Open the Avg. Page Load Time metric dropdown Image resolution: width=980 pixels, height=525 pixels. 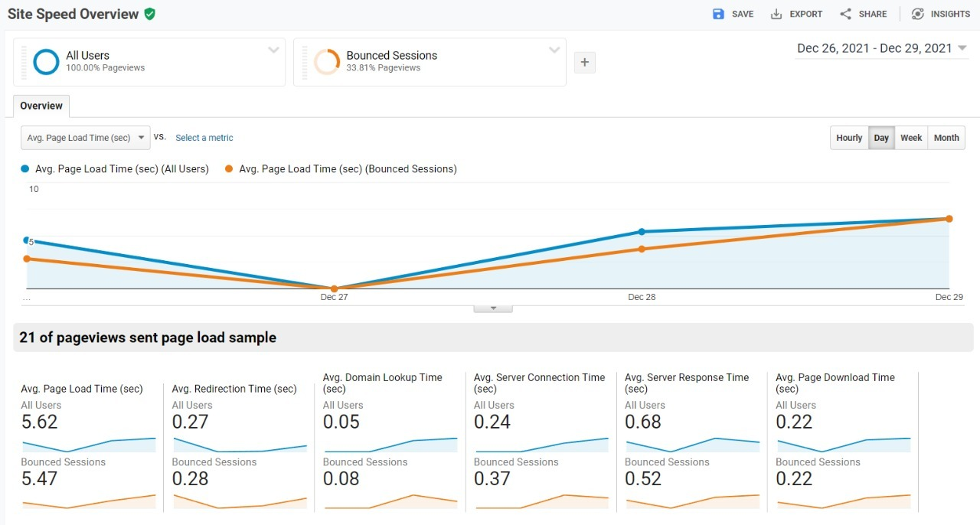[x=85, y=138]
